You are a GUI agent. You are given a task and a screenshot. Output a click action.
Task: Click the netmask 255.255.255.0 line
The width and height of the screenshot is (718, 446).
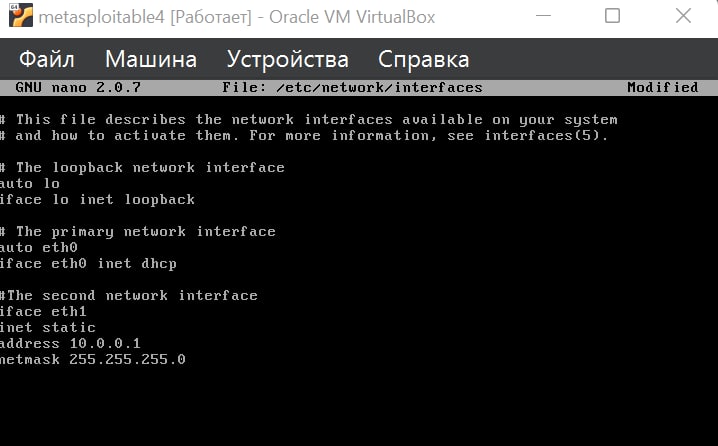click(92, 360)
